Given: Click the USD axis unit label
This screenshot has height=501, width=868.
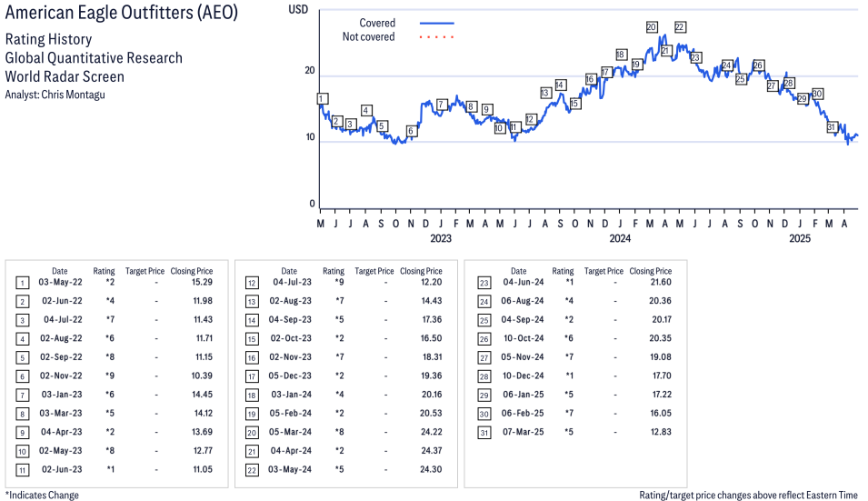Looking at the screenshot, I should point(298,9).
